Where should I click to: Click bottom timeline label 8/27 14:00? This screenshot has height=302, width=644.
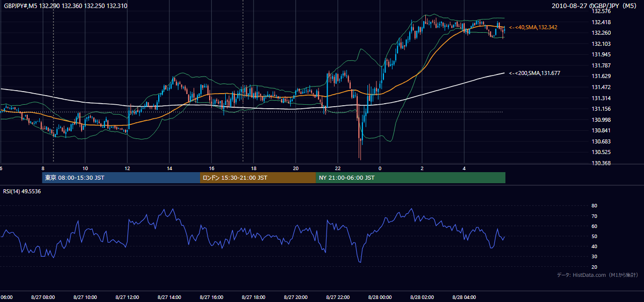click(x=169, y=297)
